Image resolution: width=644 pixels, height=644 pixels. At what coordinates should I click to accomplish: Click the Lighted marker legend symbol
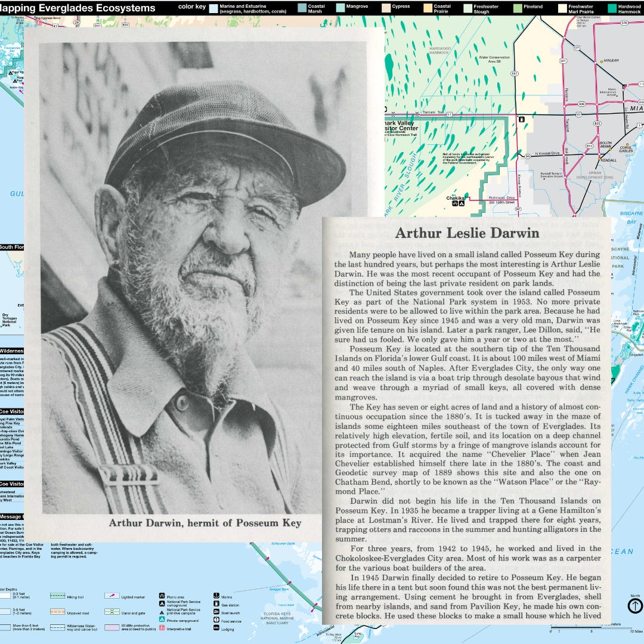tap(112, 596)
